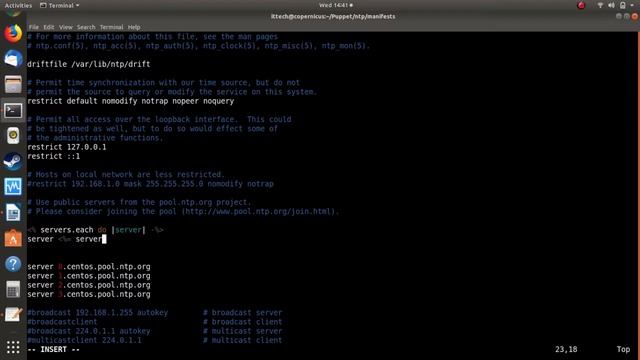Maximize the terminal window
Viewport: 640px width, 360px height.
tap(627, 16)
